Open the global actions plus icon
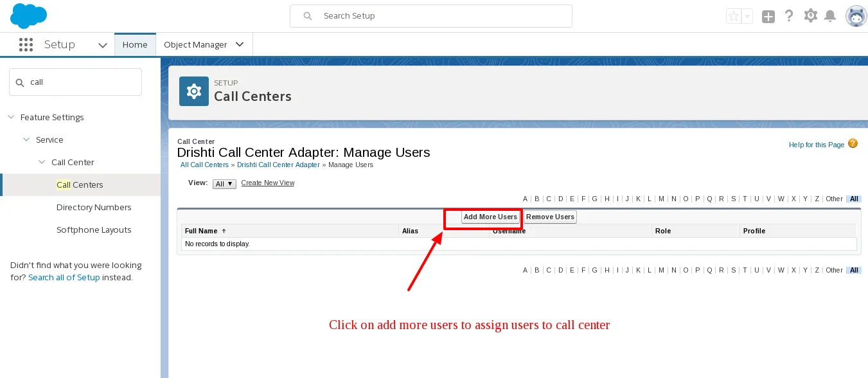Viewport: 868px width, 378px height. (x=768, y=17)
